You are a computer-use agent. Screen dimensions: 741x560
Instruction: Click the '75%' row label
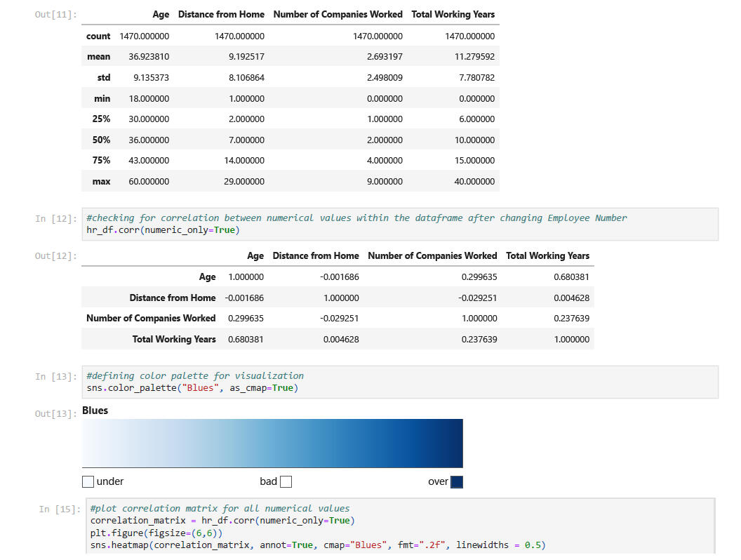coord(101,161)
